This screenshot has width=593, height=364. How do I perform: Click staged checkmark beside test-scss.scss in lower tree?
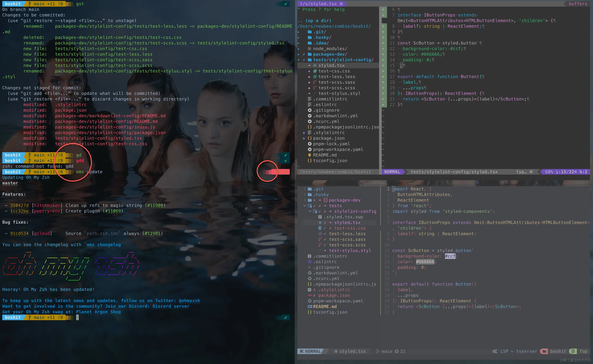click(325, 245)
